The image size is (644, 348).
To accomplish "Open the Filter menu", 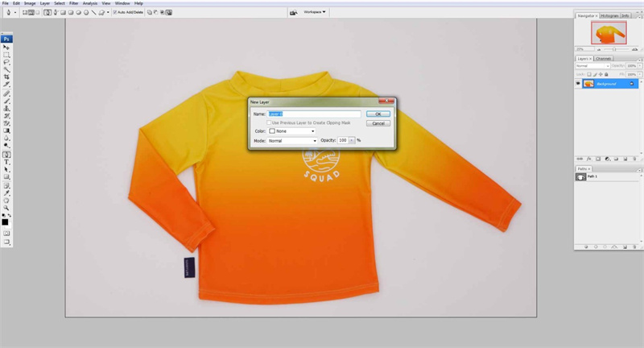I will coord(73,3).
